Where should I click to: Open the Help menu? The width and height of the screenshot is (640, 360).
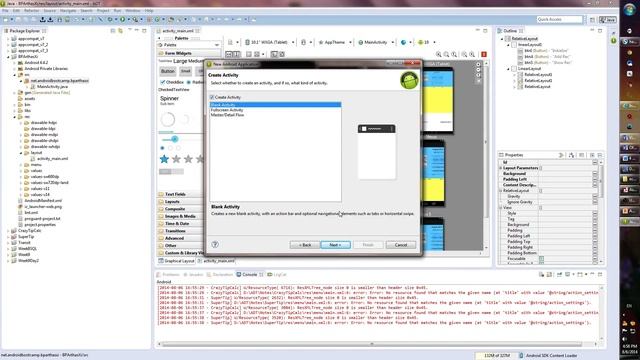coord(149,11)
